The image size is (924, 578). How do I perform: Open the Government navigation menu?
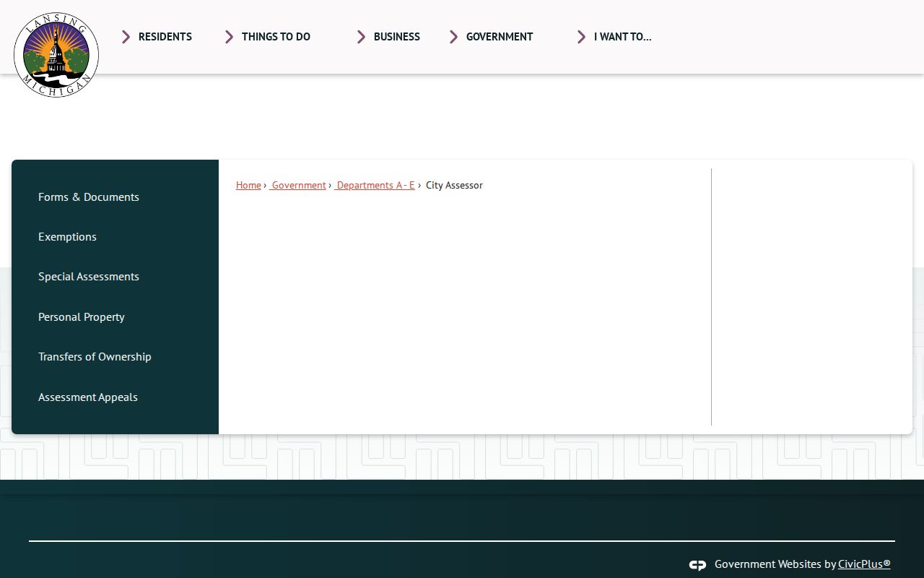pyautogui.click(x=500, y=37)
